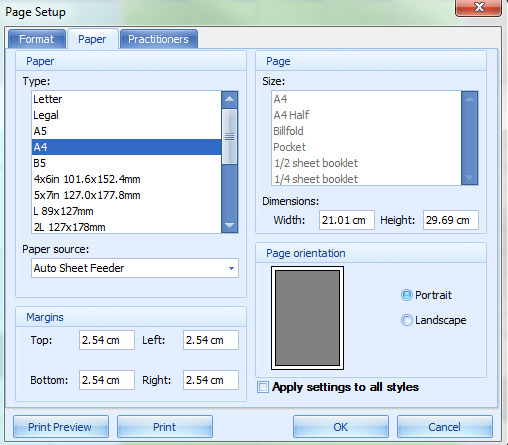The width and height of the screenshot is (508, 445).
Task: Select the Landscape orientation radio button
Action: coord(407,320)
